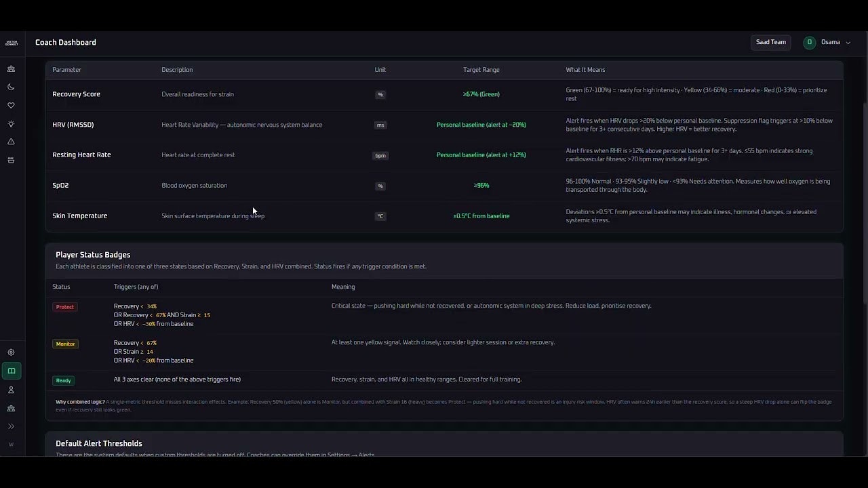This screenshot has width=868, height=488.
Task: Click the Target Range column header
Action: pos(481,70)
